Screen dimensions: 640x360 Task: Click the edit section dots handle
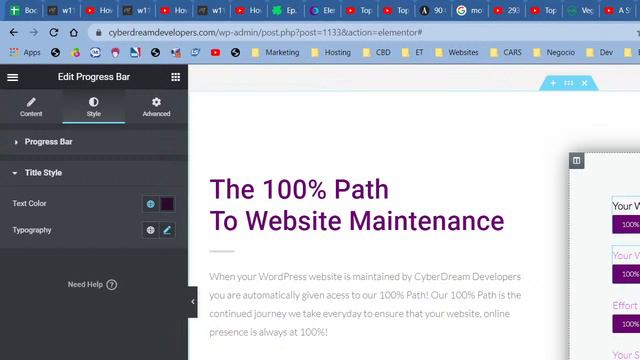(569, 83)
